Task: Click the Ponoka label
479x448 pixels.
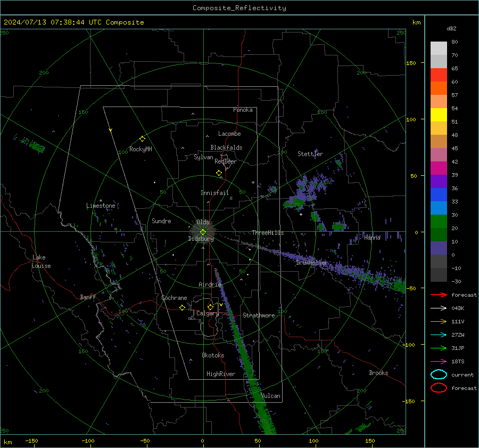Action: tap(243, 110)
